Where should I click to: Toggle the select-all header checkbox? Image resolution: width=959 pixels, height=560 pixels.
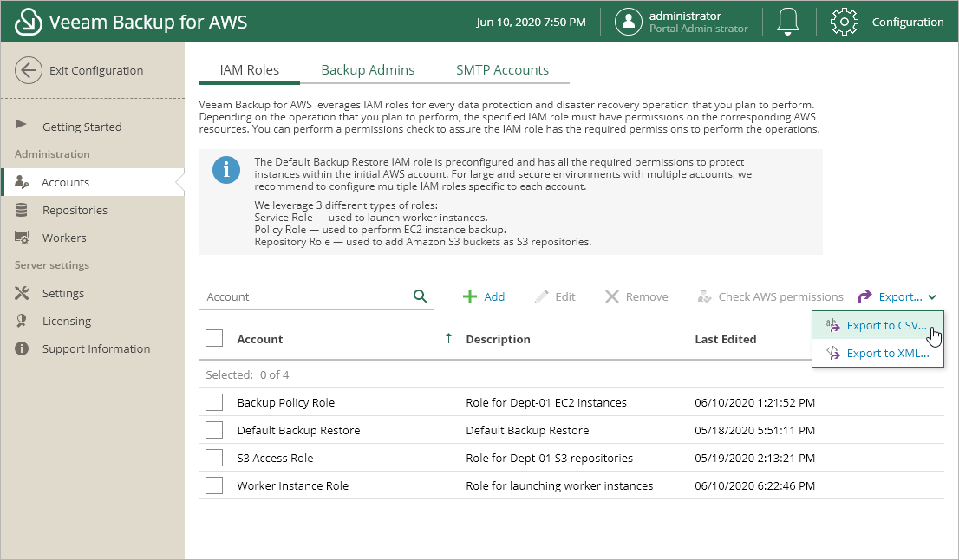point(214,338)
